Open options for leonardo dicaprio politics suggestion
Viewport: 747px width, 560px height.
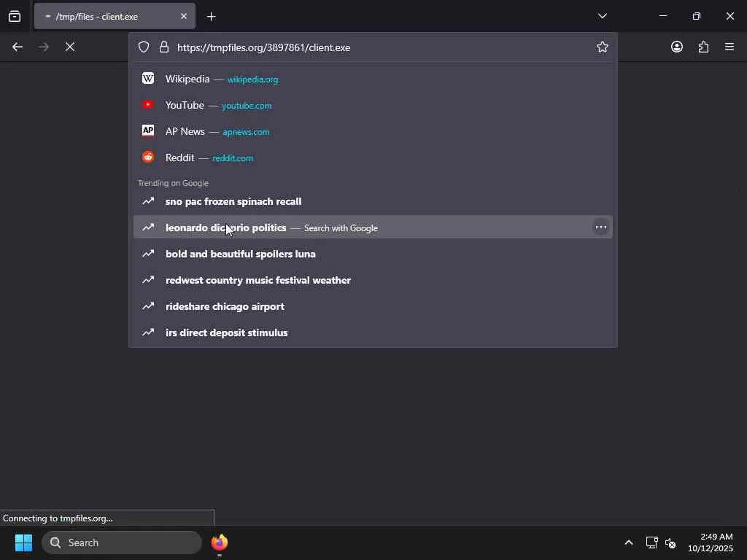(600, 227)
